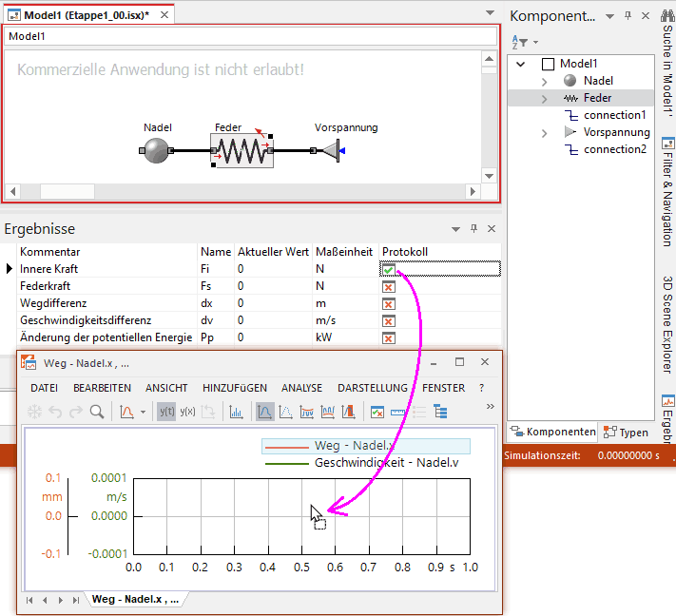Uncheck Protokoll for Innere Kraft
676x616 pixels.
pos(388,269)
